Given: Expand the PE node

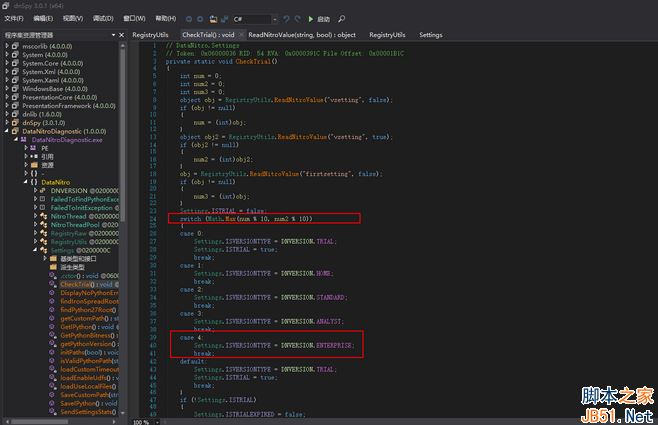Looking at the screenshot, I should (26, 148).
